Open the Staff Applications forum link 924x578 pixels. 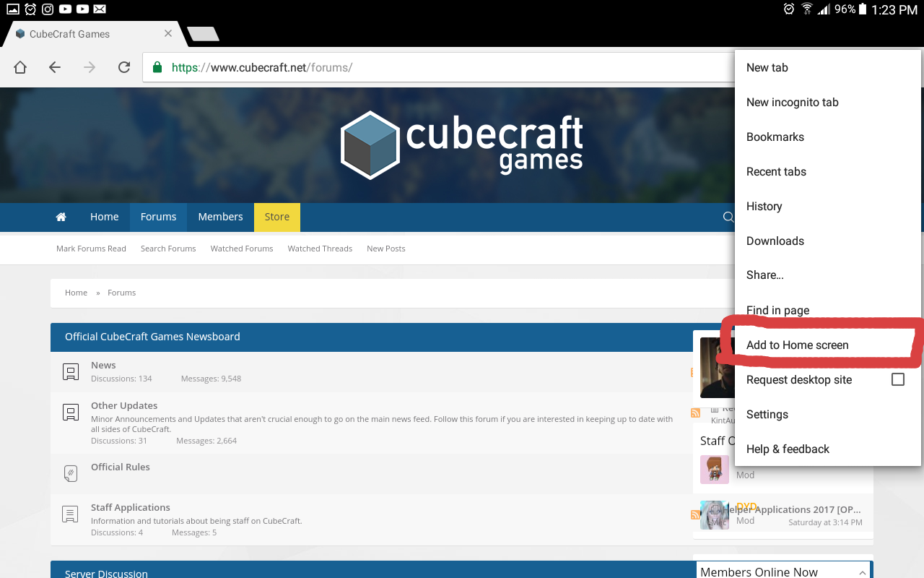131,508
